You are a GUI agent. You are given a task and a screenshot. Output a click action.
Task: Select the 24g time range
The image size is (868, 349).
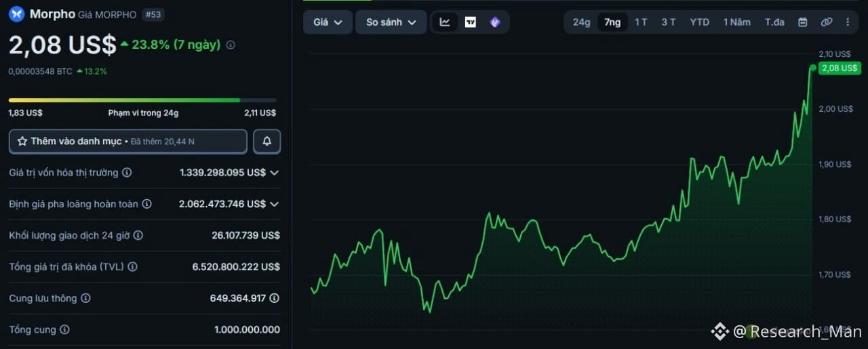coord(581,22)
